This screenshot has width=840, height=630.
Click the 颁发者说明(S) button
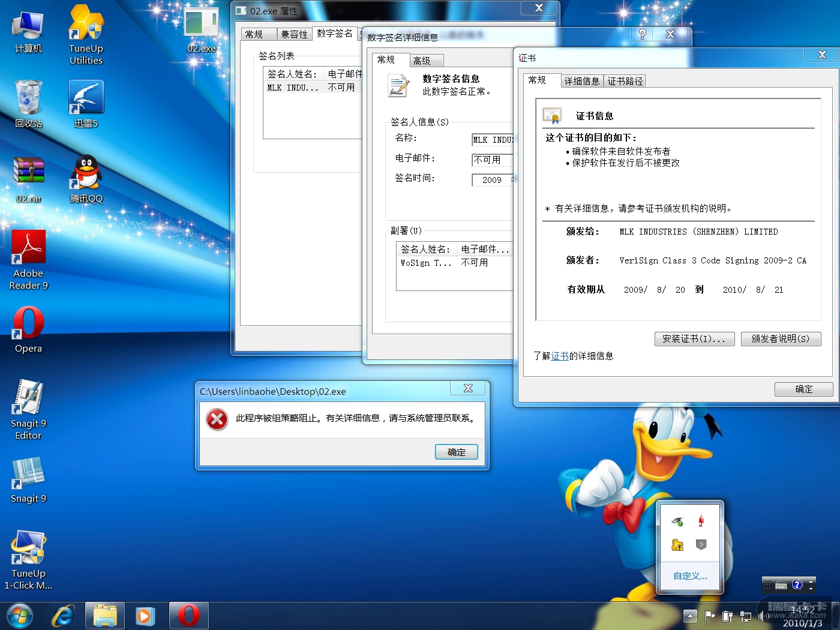[x=781, y=339]
